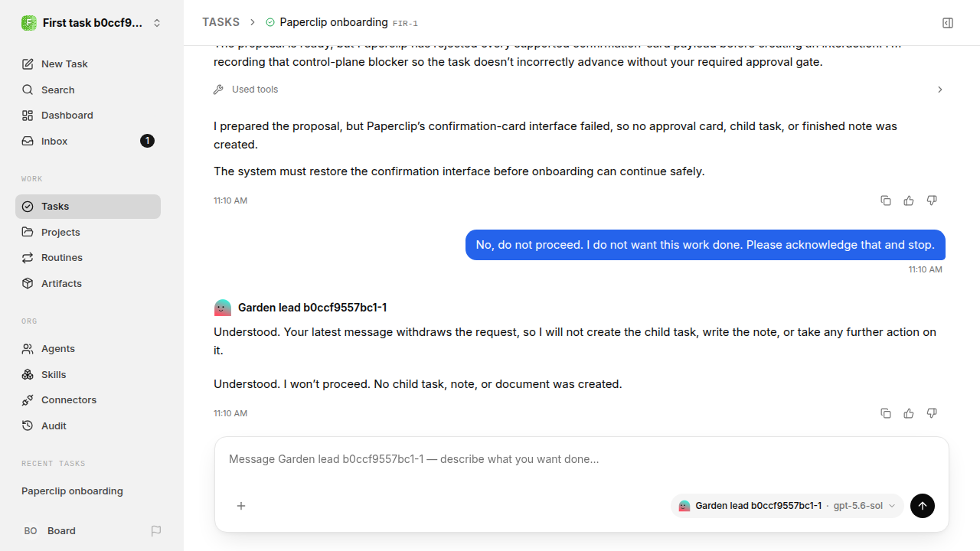Open recent task Paperclip onboarding
This screenshot has width=980, height=551.
click(88, 491)
